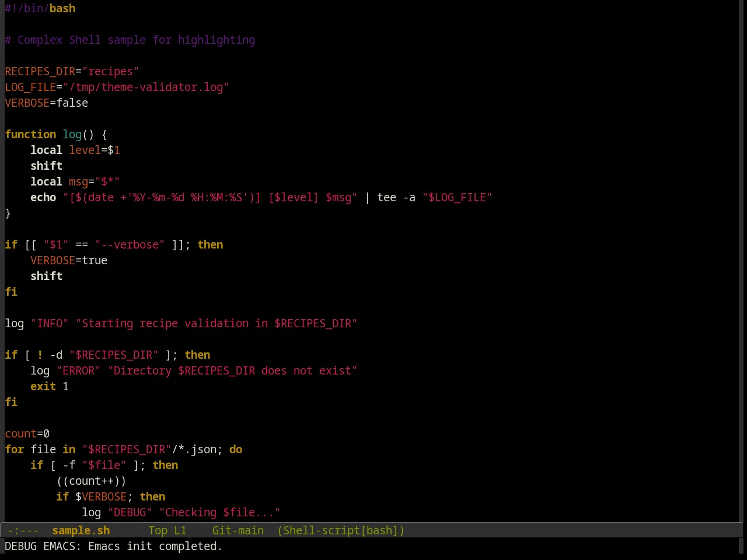Place cursor on RECIPES_DIR="recipes" assignment
This screenshot has width=747, height=560.
(x=72, y=71)
